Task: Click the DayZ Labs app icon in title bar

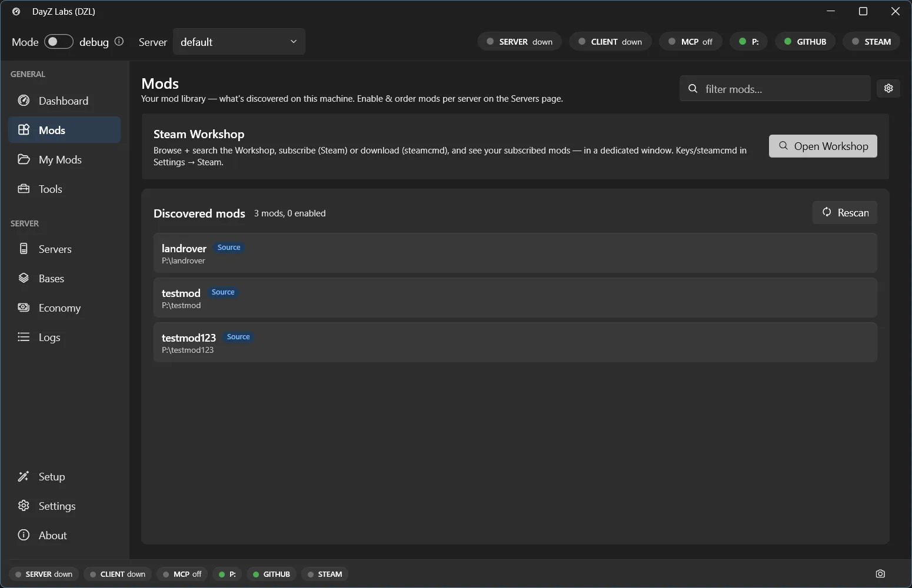Action: coord(16,11)
